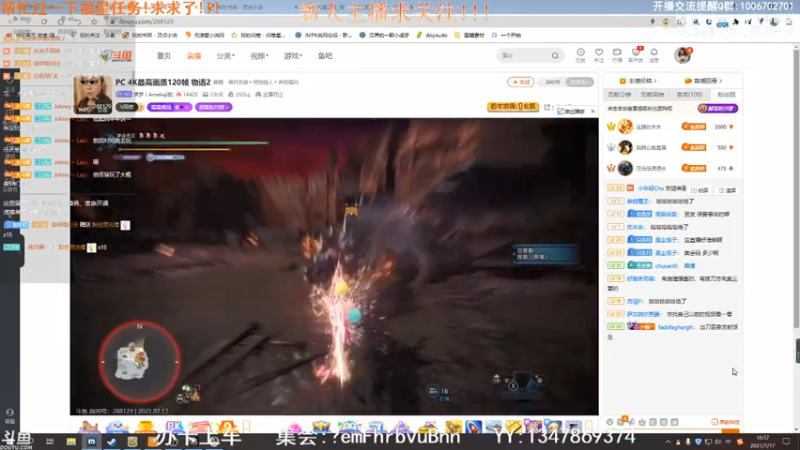Click the 主播投稿 link in the right panel
Viewport: 800px width, 450px height.
pyautogui.click(x=638, y=81)
